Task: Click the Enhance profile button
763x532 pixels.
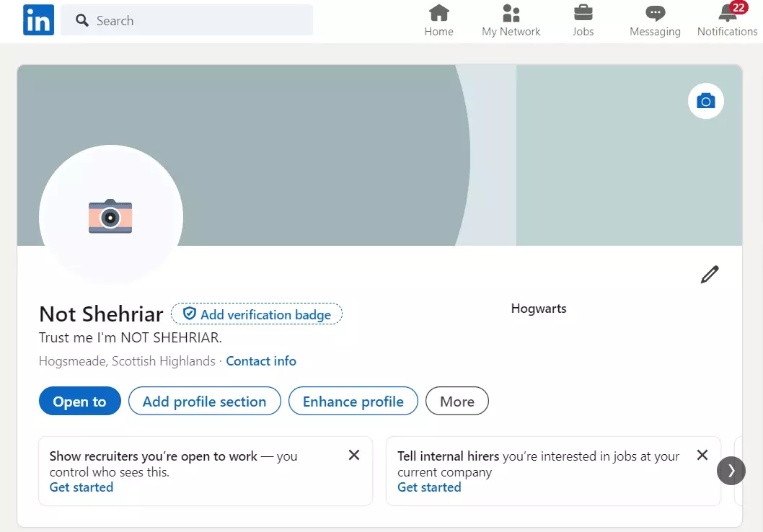Action: 353,402
